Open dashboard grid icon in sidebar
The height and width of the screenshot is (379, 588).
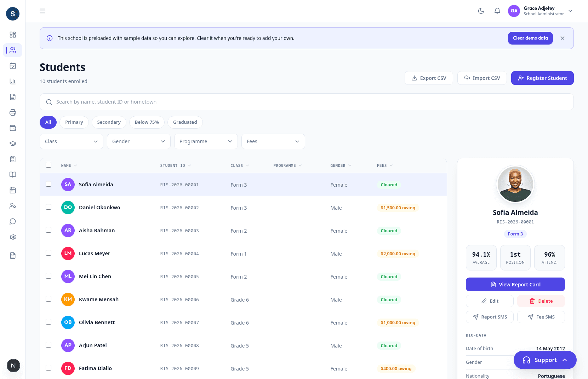coord(13,35)
